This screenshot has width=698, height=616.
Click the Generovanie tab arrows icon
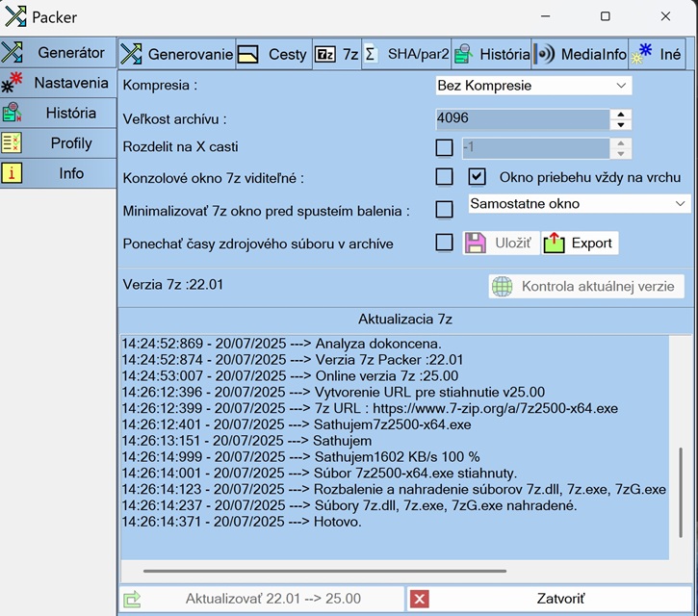(x=131, y=54)
